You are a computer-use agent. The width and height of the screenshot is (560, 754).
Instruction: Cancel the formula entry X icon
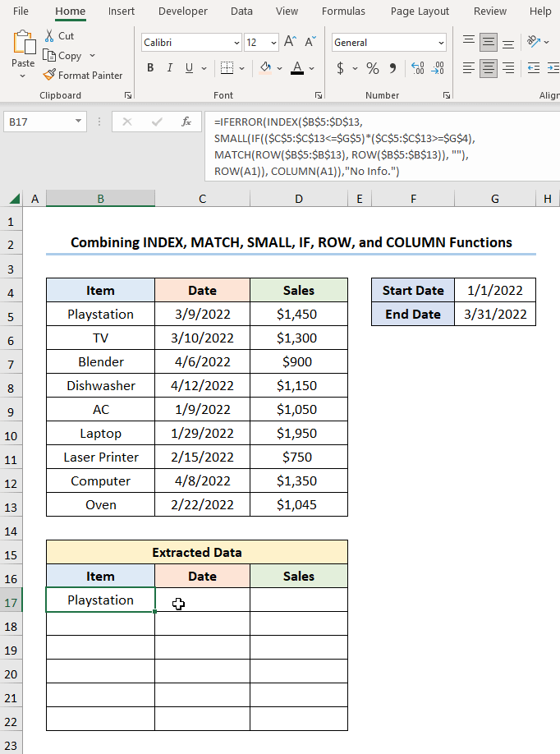127,122
